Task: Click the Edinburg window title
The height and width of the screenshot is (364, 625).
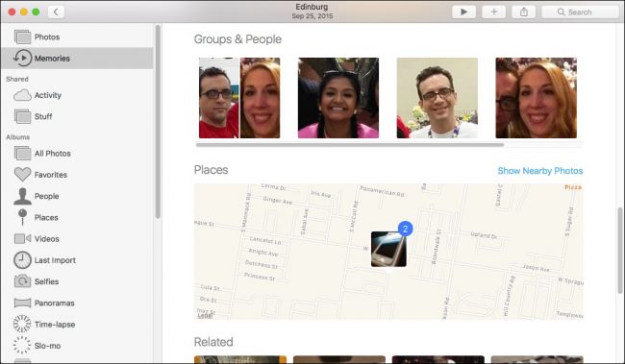Action: 312,7
